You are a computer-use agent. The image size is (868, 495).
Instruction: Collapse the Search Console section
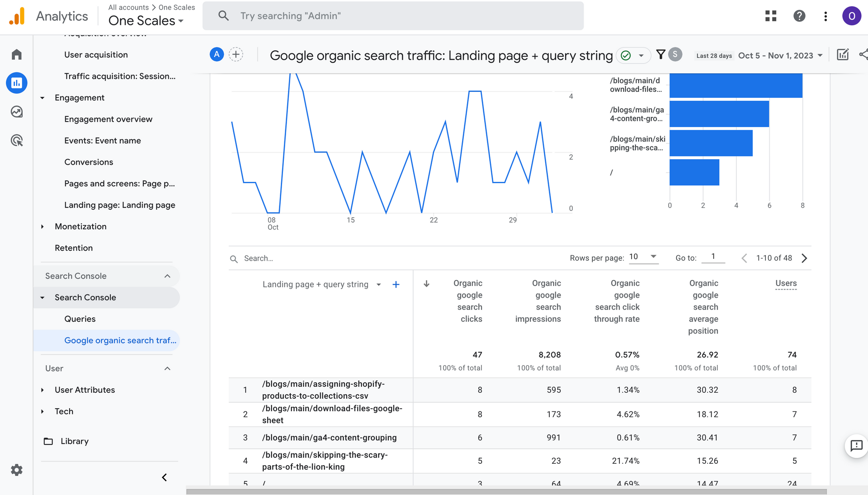(167, 276)
